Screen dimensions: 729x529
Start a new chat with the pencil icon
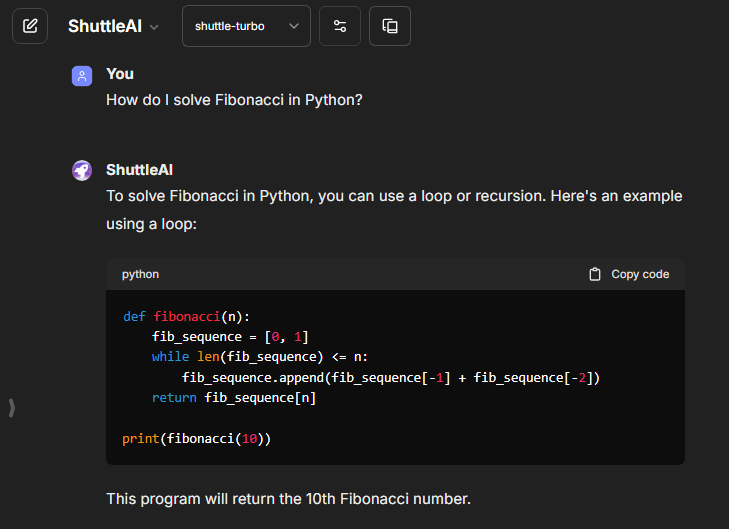30,26
